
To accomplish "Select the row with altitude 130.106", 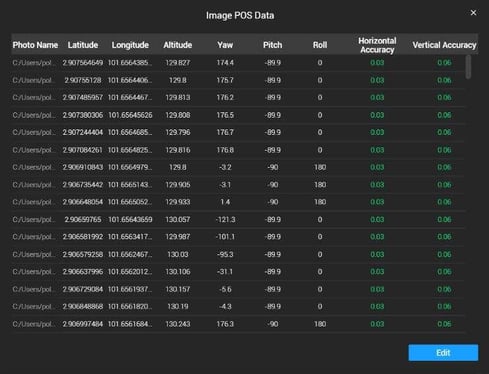I will click(x=238, y=272).
